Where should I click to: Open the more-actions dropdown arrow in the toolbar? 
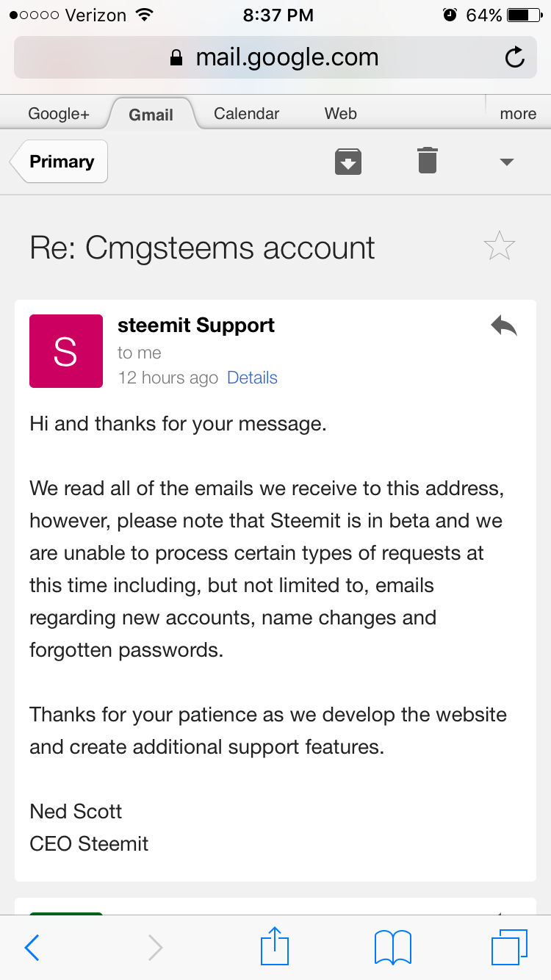[x=506, y=162]
